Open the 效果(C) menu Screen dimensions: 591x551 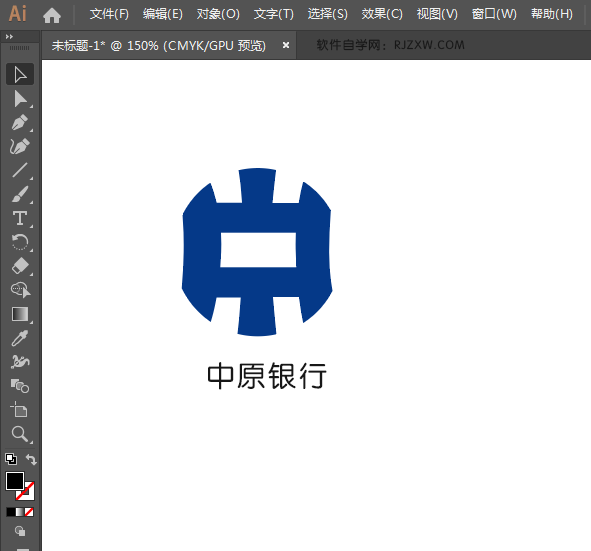pyautogui.click(x=382, y=14)
